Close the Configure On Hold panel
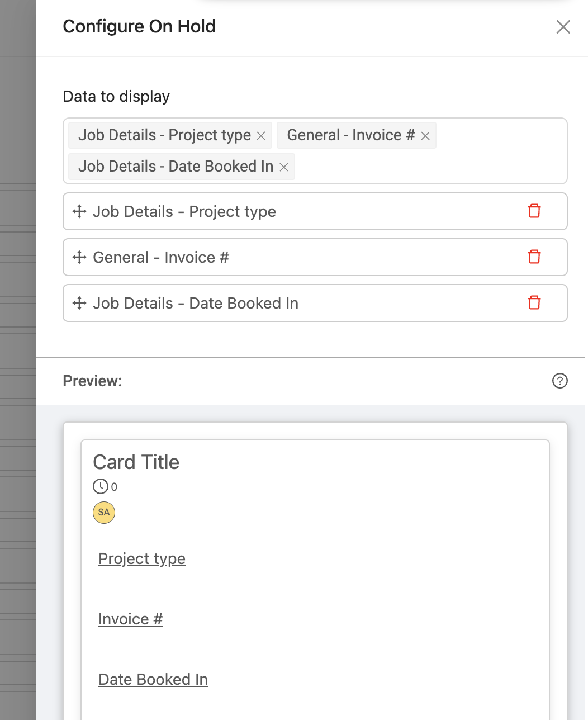The height and width of the screenshot is (720, 588). [x=563, y=27]
